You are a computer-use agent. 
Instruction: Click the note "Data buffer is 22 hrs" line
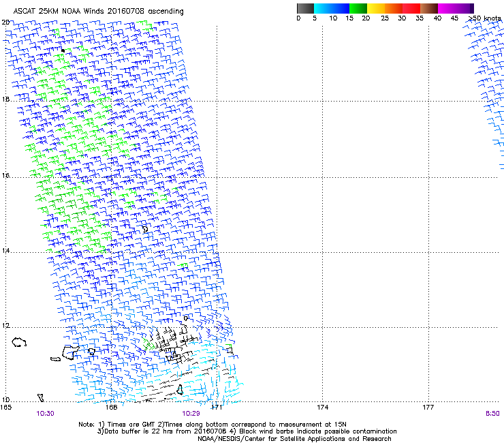(x=247, y=431)
